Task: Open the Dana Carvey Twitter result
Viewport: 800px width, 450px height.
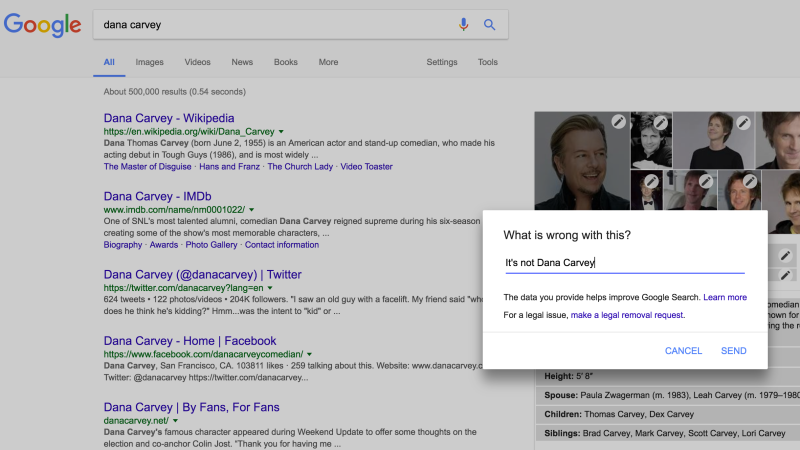Action: (x=203, y=274)
